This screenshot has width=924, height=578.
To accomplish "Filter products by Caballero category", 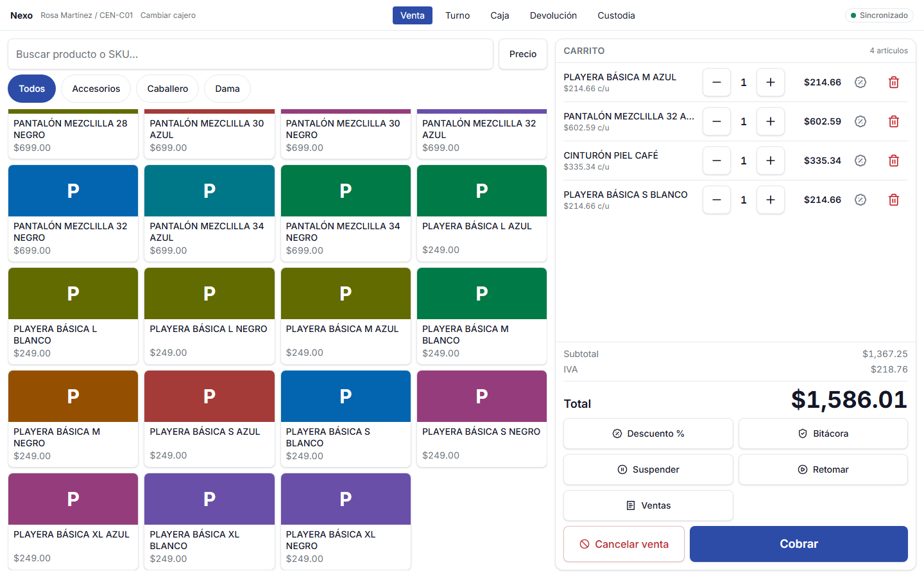I will tap(167, 89).
